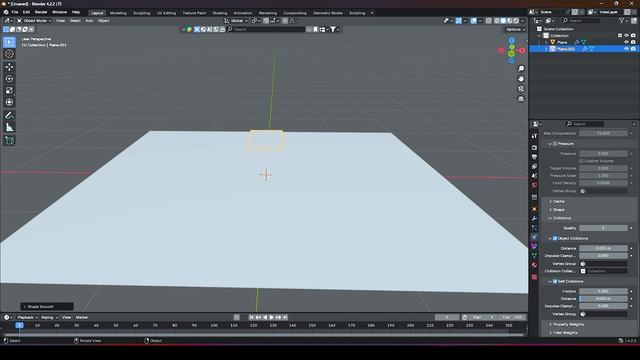The width and height of the screenshot is (640, 360).
Task: Hide Plane with its eye icon
Action: [x=626, y=42]
